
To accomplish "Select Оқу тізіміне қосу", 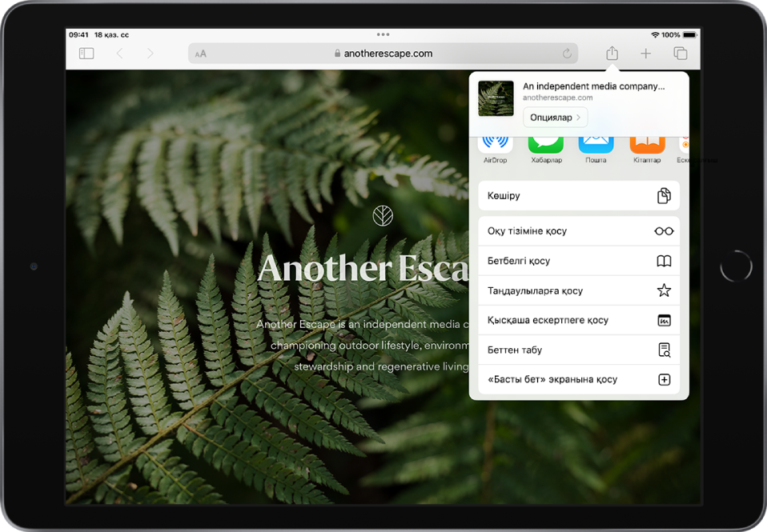I will pyautogui.click(x=579, y=230).
